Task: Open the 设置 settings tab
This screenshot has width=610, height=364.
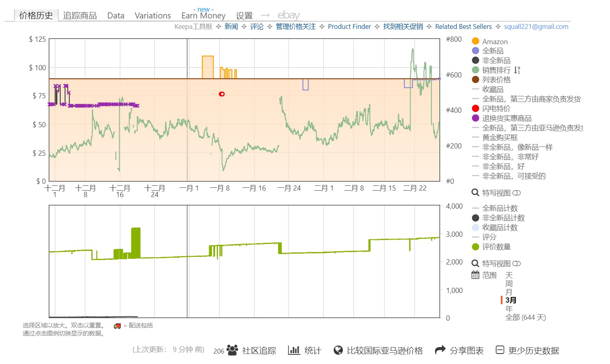Action: pos(244,15)
